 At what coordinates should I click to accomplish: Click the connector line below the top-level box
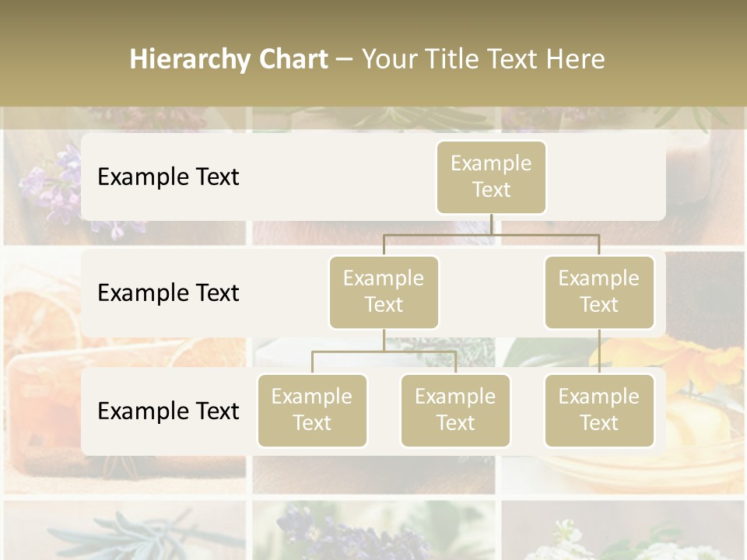pyautogui.click(x=491, y=225)
